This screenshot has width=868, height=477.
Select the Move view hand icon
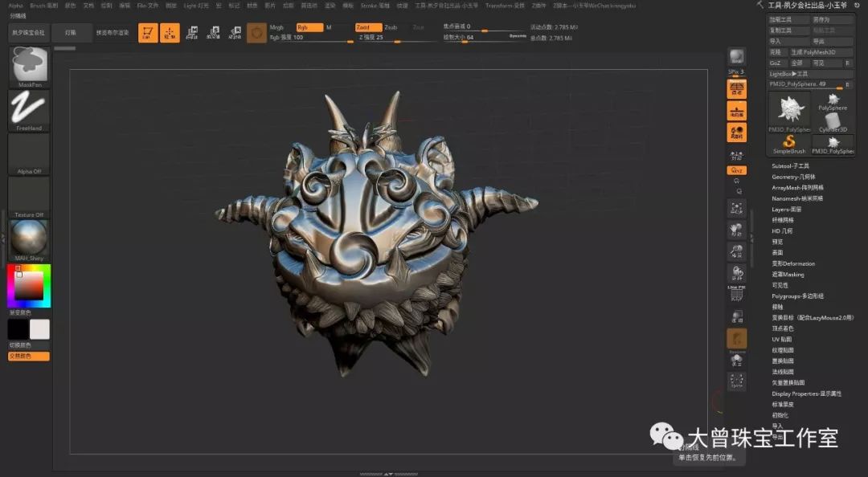point(737,229)
